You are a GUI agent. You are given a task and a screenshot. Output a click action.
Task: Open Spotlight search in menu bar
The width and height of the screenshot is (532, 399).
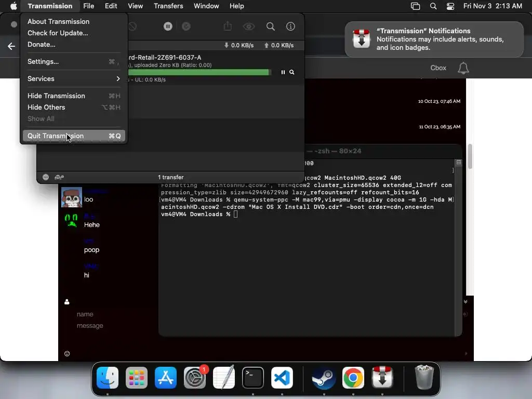pos(433,6)
